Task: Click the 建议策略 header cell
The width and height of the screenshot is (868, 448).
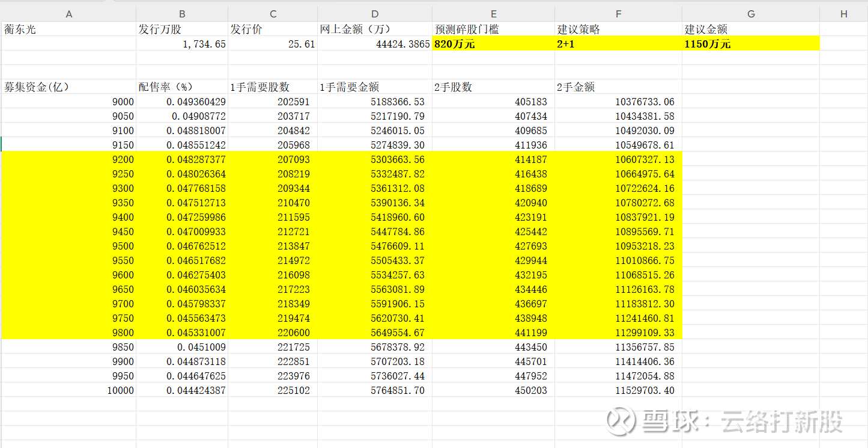Action: click(x=618, y=29)
